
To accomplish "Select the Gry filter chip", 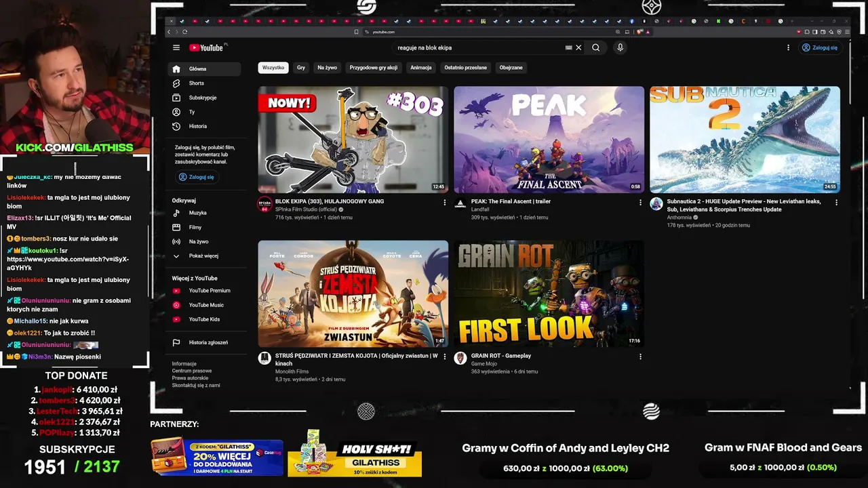I will [x=301, y=68].
